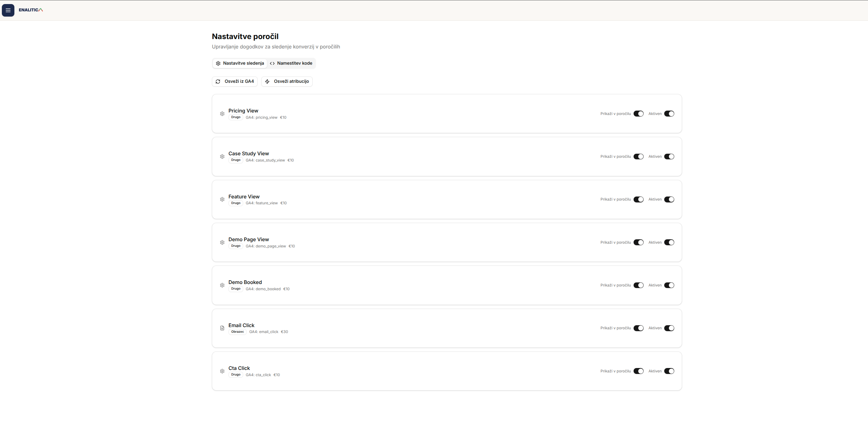Toggle Prikaži v poročilu for Email Click
868x448 pixels.
point(638,328)
